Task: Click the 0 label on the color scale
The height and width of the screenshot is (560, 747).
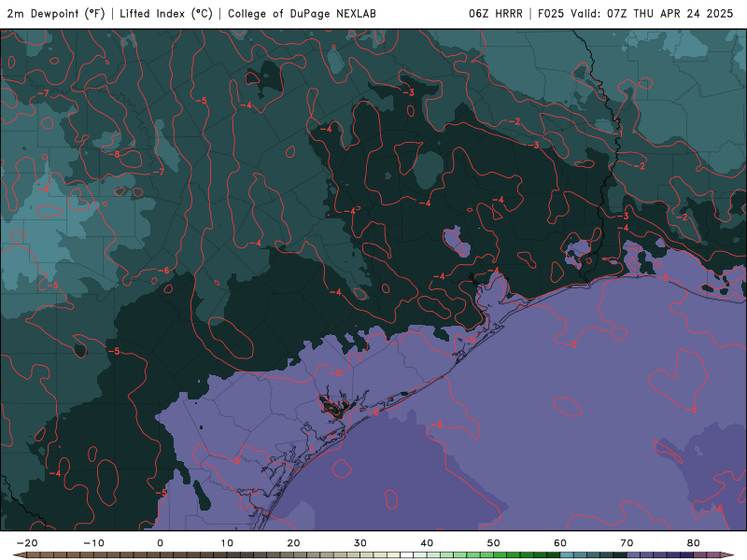Action: tap(160, 543)
